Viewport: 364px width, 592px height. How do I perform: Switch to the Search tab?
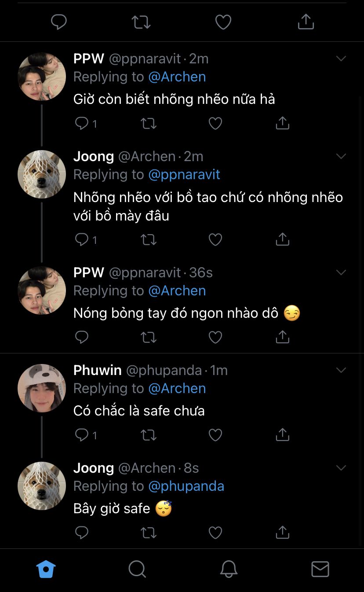coord(137,569)
